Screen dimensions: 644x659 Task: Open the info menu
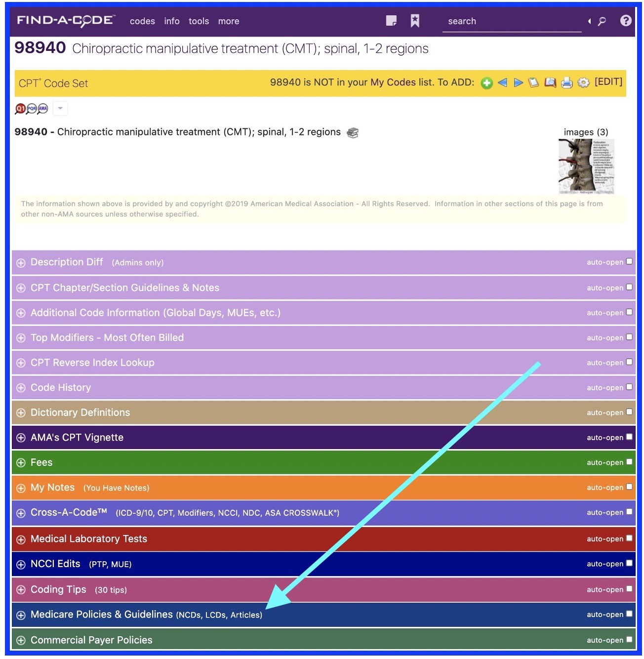[172, 21]
